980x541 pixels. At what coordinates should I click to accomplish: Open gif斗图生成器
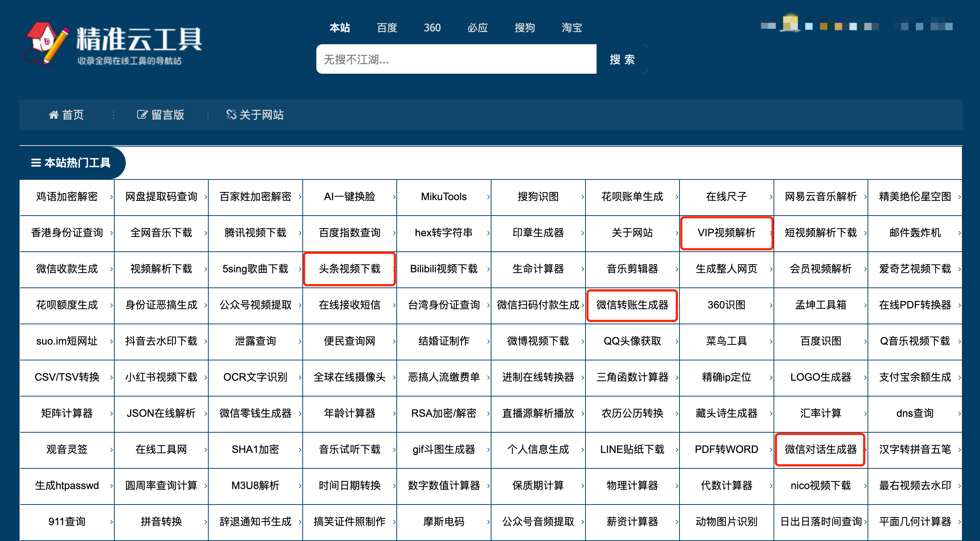(444, 449)
